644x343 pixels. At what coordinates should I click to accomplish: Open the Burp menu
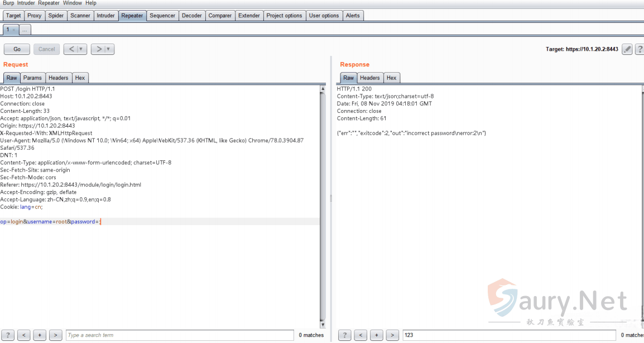[x=8, y=3]
